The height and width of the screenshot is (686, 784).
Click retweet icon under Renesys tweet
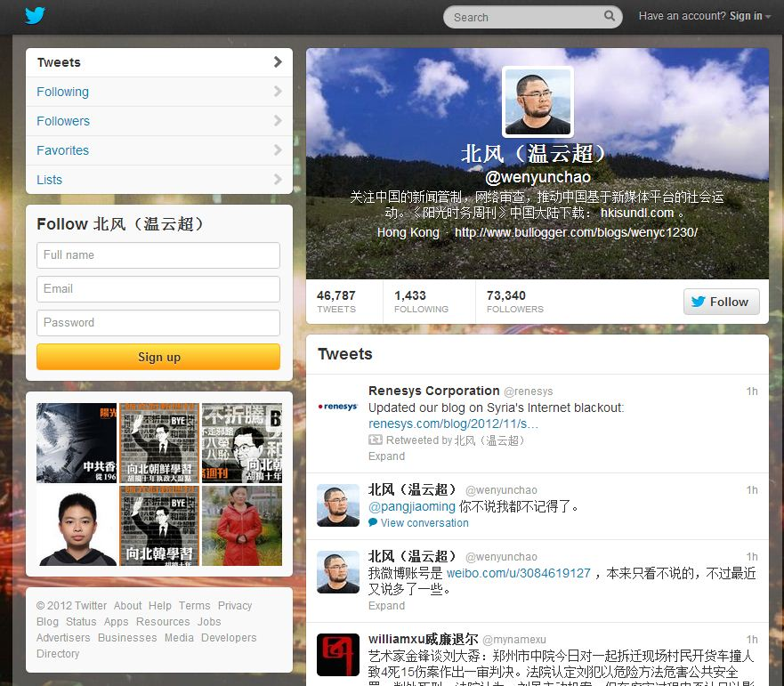(375, 440)
